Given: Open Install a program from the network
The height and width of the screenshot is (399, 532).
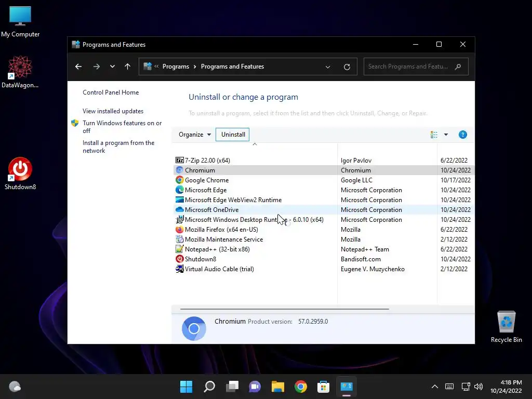Looking at the screenshot, I should click(118, 147).
